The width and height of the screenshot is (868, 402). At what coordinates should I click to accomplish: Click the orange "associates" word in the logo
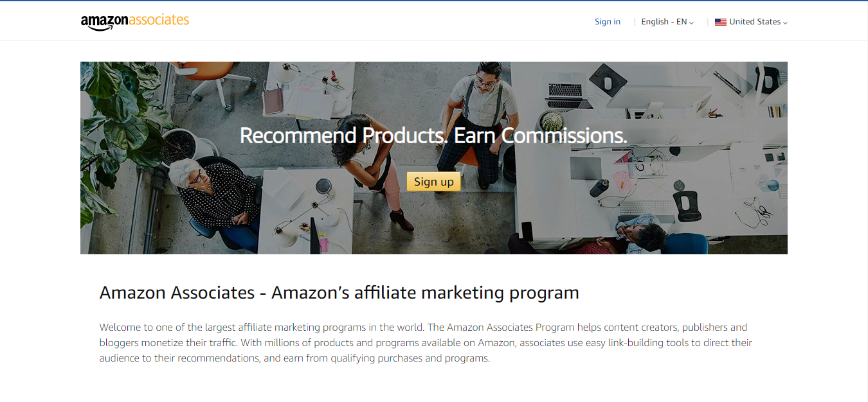(159, 20)
